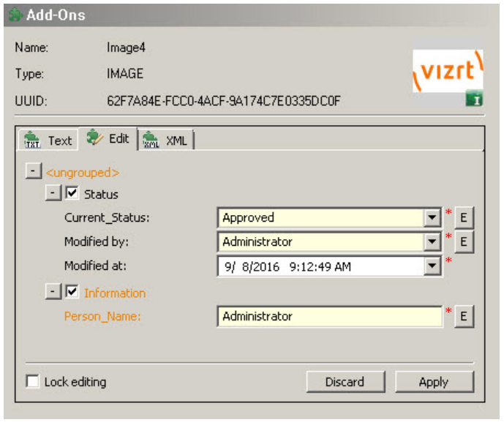The height and width of the screenshot is (425, 504).
Task: Click the <ungrouped> label
Action: pos(83,173)
